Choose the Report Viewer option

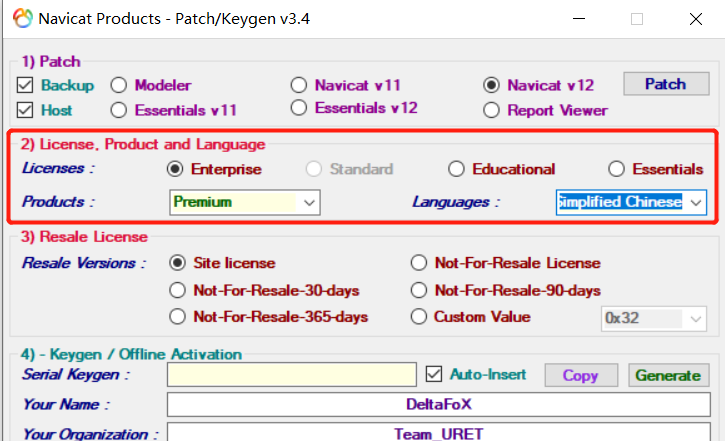pyautogui.click(x=491, y=110)
